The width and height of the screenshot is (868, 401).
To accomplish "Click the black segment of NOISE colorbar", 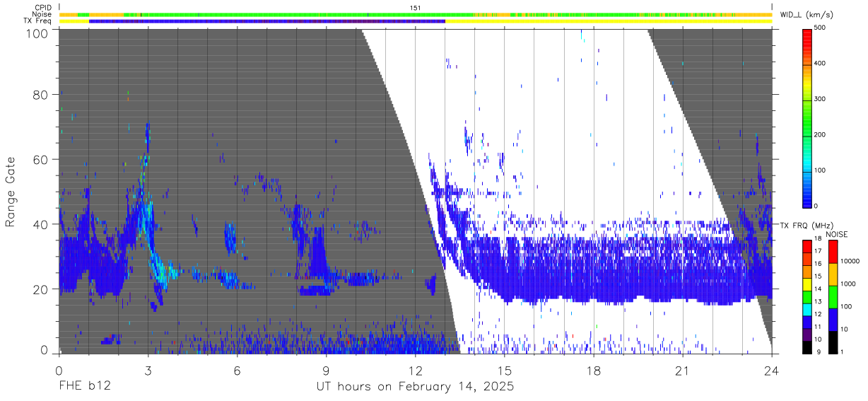I will (833, 341).
